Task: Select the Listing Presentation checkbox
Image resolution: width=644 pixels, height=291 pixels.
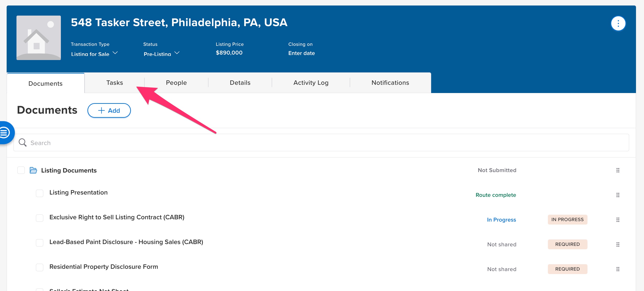Action: click(x=40, y=193)
